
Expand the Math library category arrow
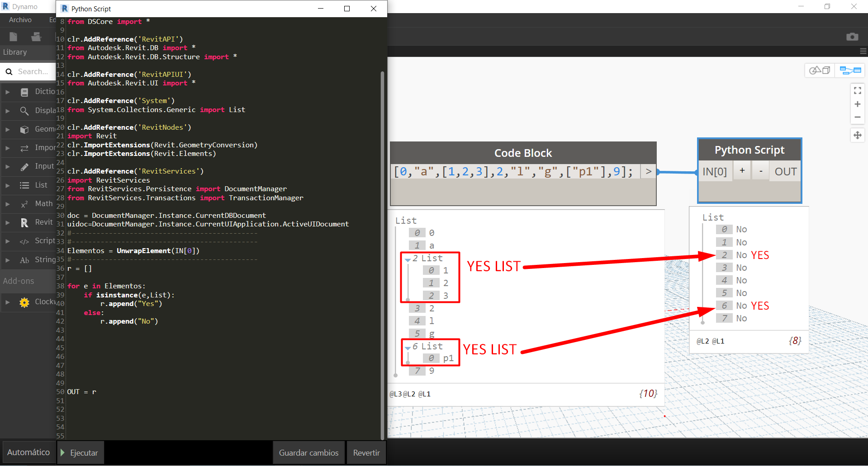[x=7, y=204]
